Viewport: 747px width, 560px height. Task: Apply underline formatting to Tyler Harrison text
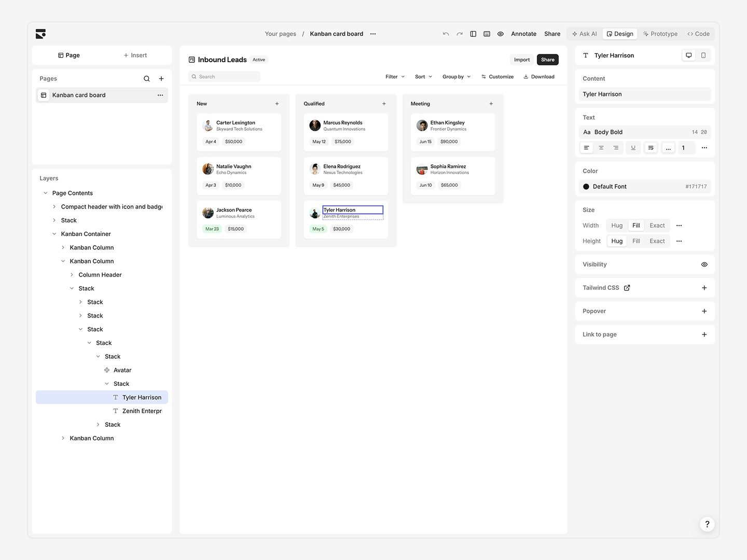coord(633,148)
